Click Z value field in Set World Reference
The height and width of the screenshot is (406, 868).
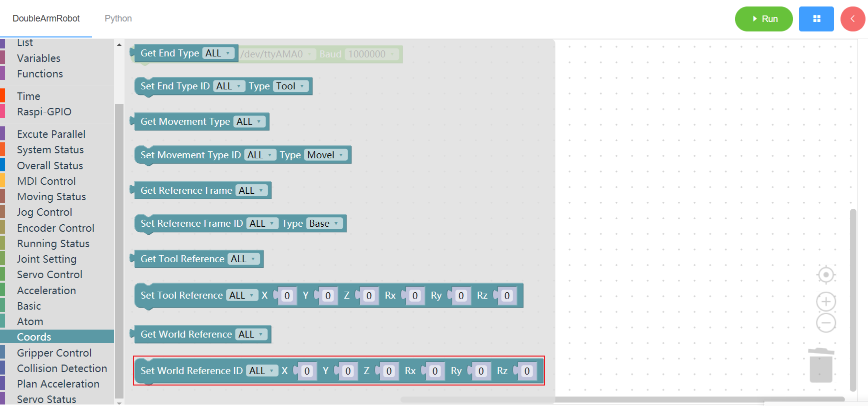pyautogui.click(x=389, y=371)
